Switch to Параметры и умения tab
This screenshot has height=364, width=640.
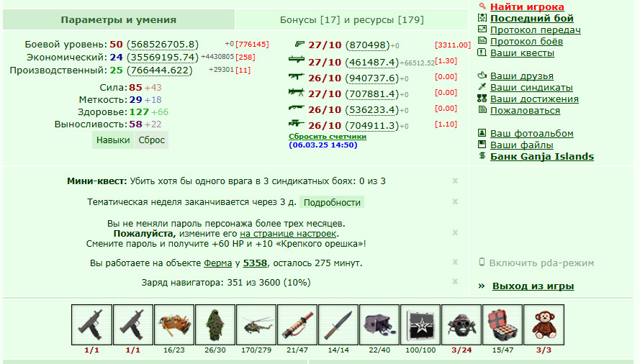tap(119, 19)
